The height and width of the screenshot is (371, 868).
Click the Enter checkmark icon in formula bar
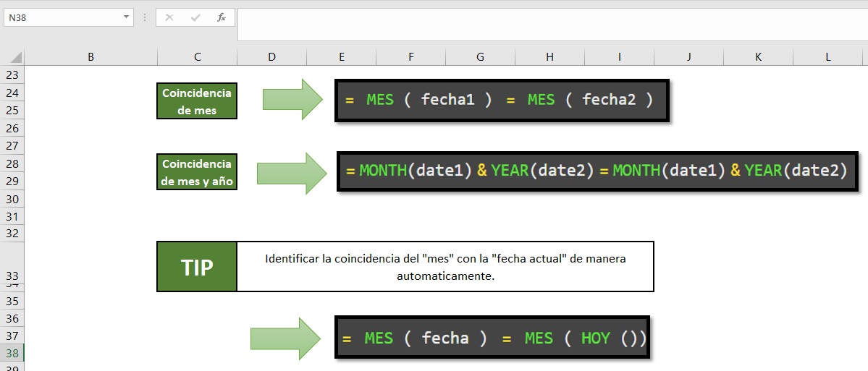[195, 17]
